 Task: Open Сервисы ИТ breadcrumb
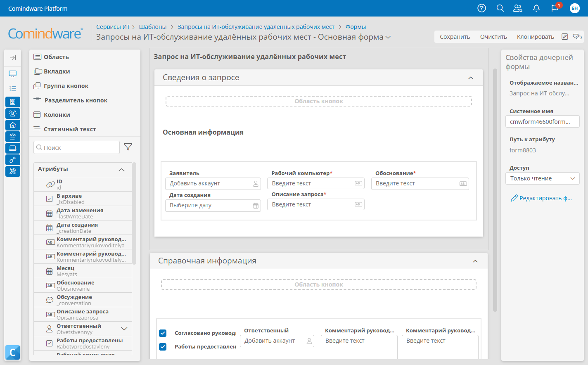tap(113, 27)
